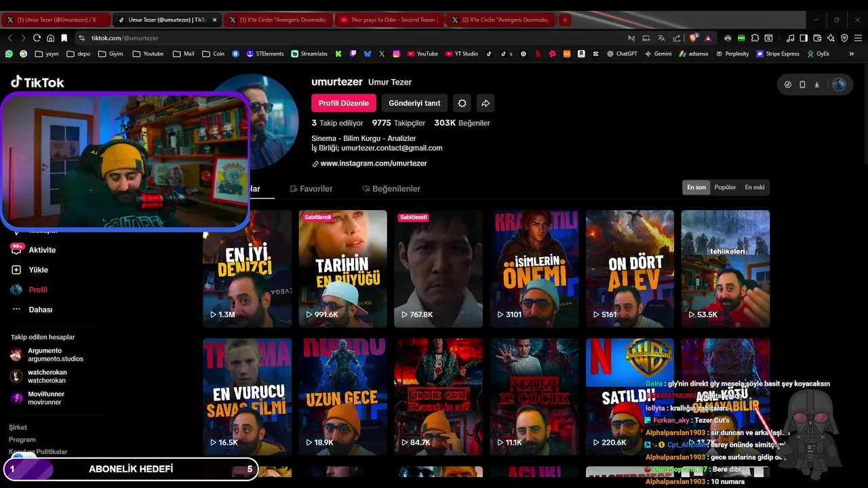Click the translate page icon

coord(661,38)
